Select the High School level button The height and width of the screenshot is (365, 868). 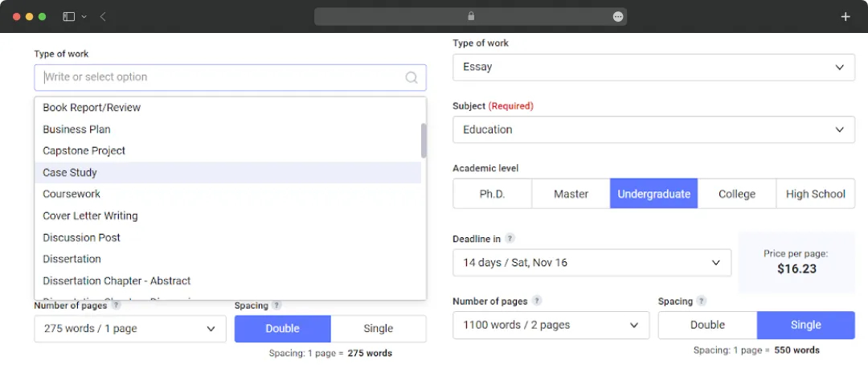(x=815, y=194)
